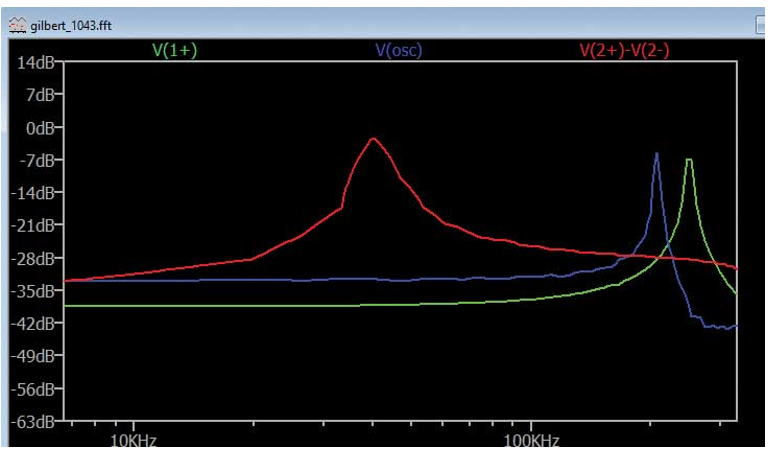Click the 100KHz horizontal axis label

pos(530,439)
